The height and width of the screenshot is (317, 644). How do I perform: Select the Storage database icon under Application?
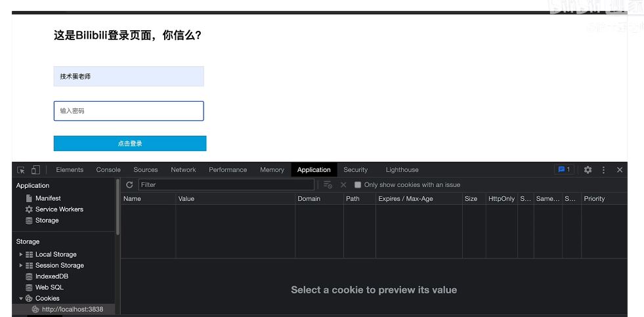pos(29,221)
